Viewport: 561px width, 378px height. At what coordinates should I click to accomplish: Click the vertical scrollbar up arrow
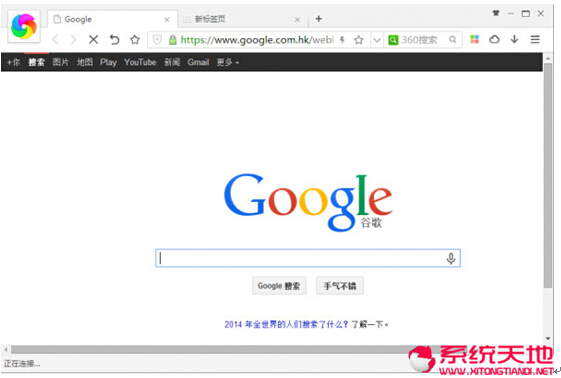pos(547,58)
